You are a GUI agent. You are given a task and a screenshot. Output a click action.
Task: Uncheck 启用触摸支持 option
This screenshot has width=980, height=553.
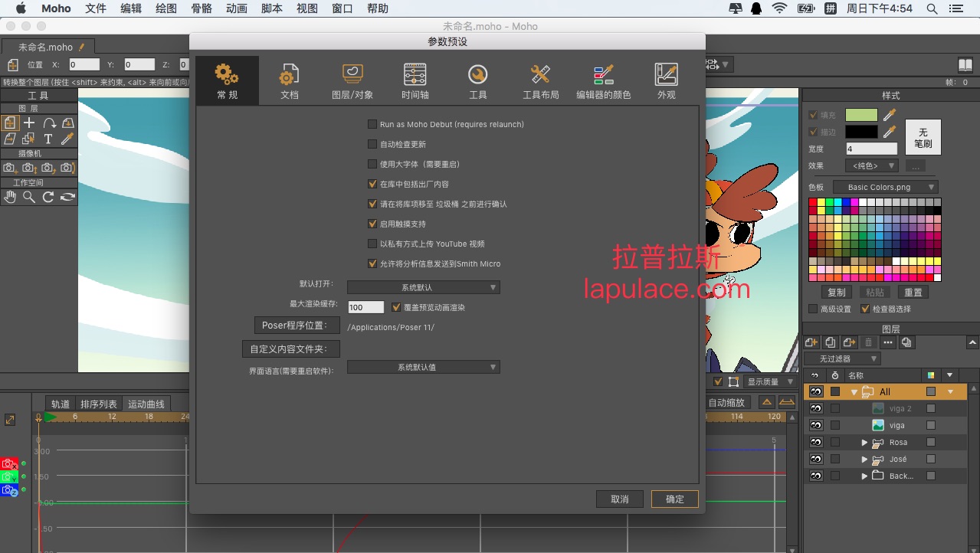pyautogui.click(x=372, y=224)
